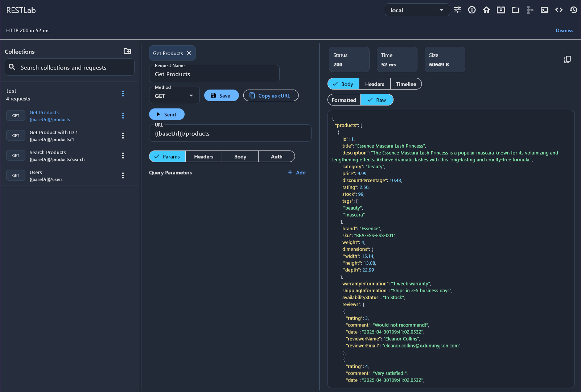Click the reviewerEmail eleanor.collins response line
This screenshot has height=392, width=581.
click(403, 346)
